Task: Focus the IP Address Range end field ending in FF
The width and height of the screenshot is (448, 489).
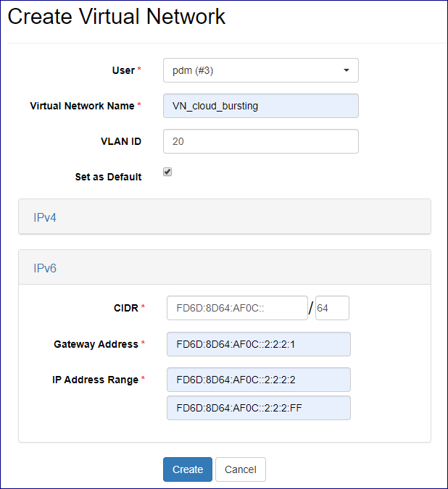Action: click(x=258, y=408)
